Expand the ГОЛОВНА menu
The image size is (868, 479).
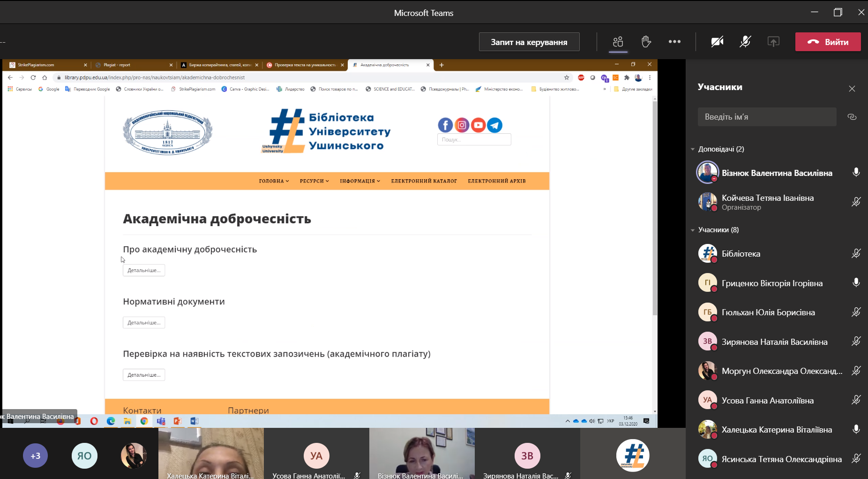(274, 181)
